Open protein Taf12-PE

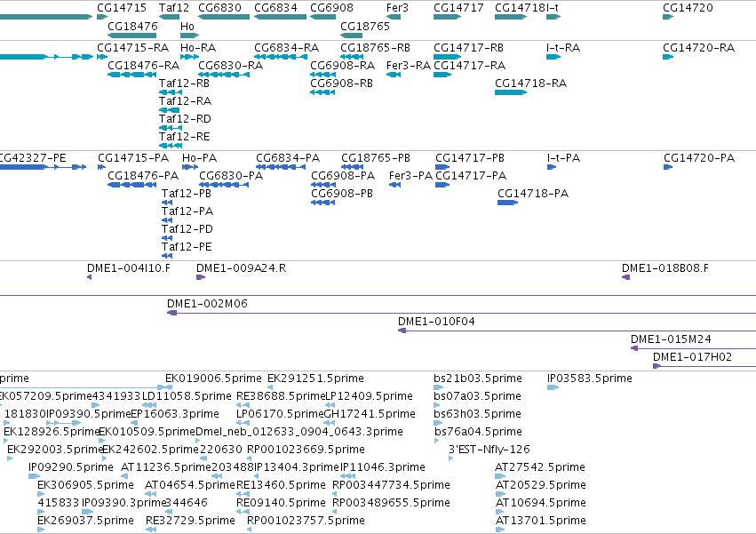pos(187,246)
